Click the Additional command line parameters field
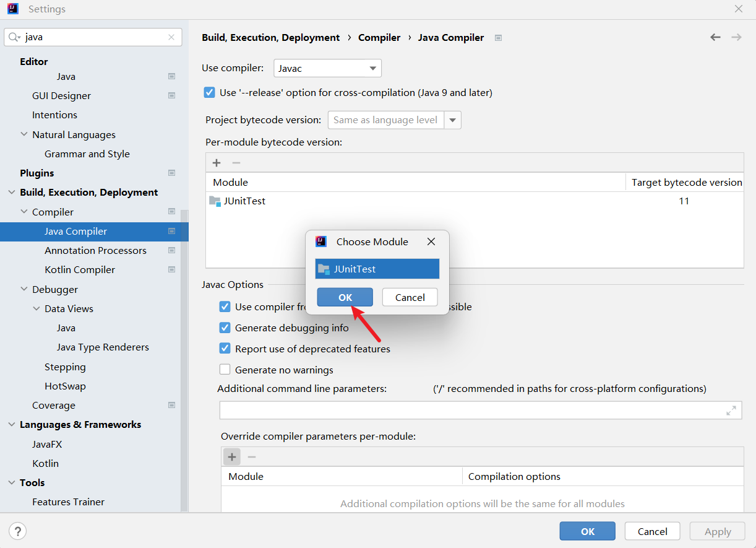756x548 pixels. pyautogui.click(x=470, y=411)
